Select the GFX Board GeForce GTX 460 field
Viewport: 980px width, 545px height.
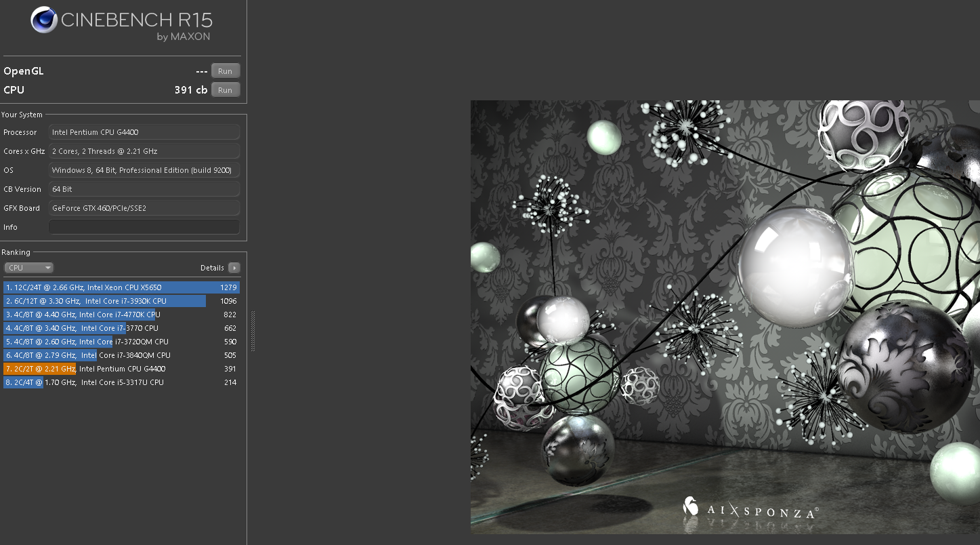144,208
